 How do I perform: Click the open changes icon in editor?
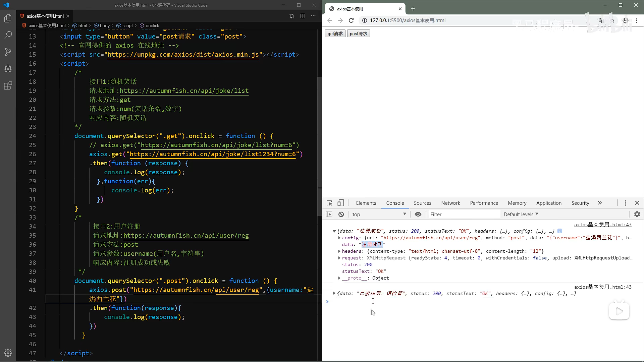point(292,16)
